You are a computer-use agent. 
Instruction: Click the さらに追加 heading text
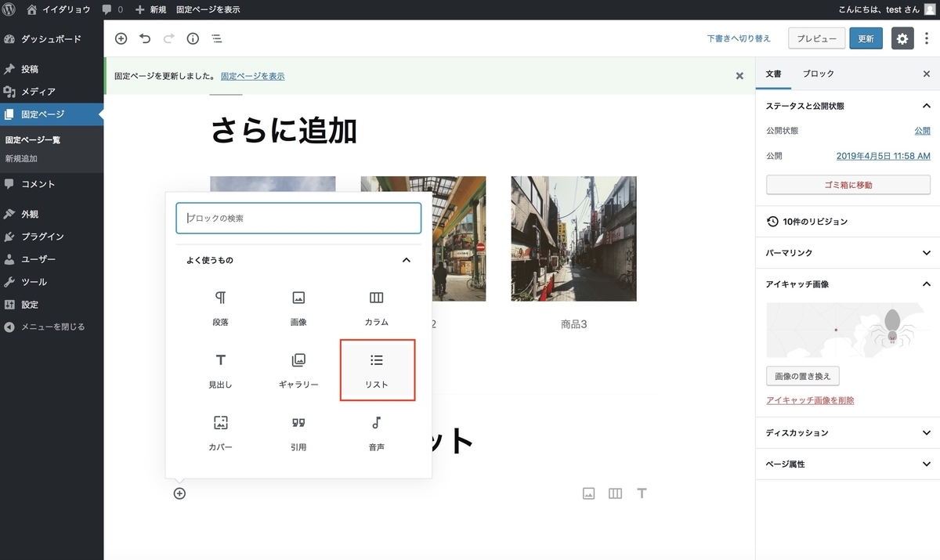point(284,131)
